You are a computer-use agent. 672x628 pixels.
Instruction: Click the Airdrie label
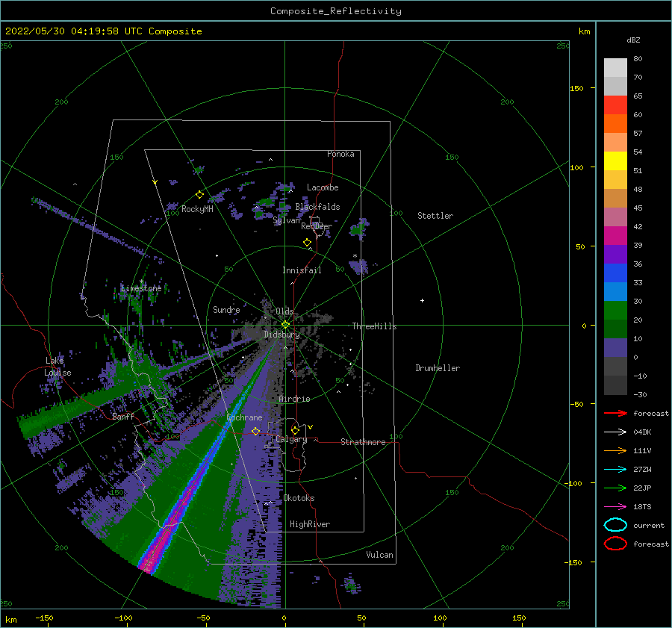(x=294, y=399)
